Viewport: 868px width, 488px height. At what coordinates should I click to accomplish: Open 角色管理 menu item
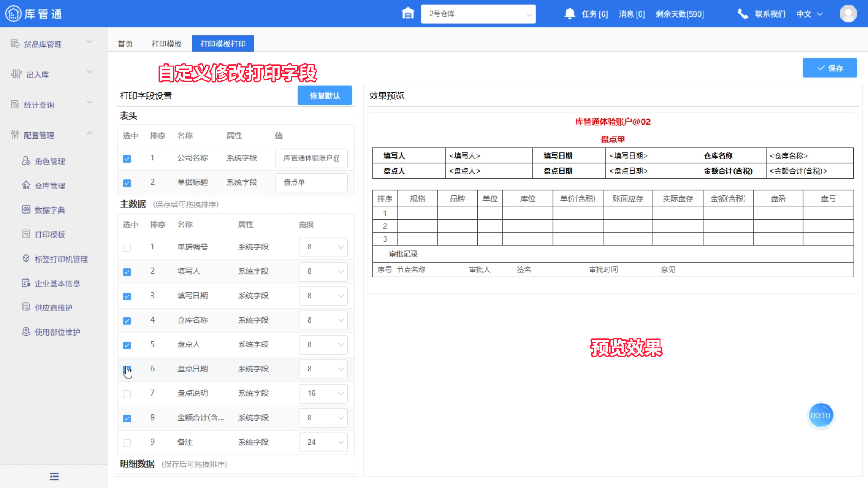pyautogui.click(x=50, y=161)
